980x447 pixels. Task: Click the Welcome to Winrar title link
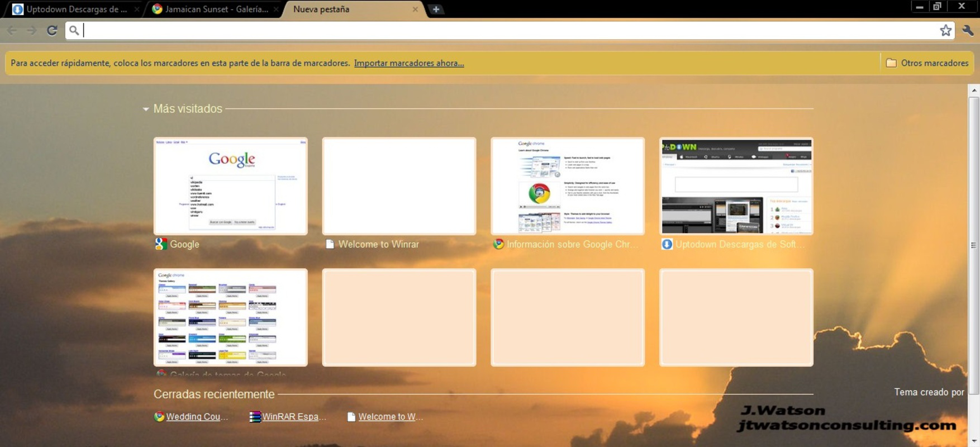click(x=378, y=244)
